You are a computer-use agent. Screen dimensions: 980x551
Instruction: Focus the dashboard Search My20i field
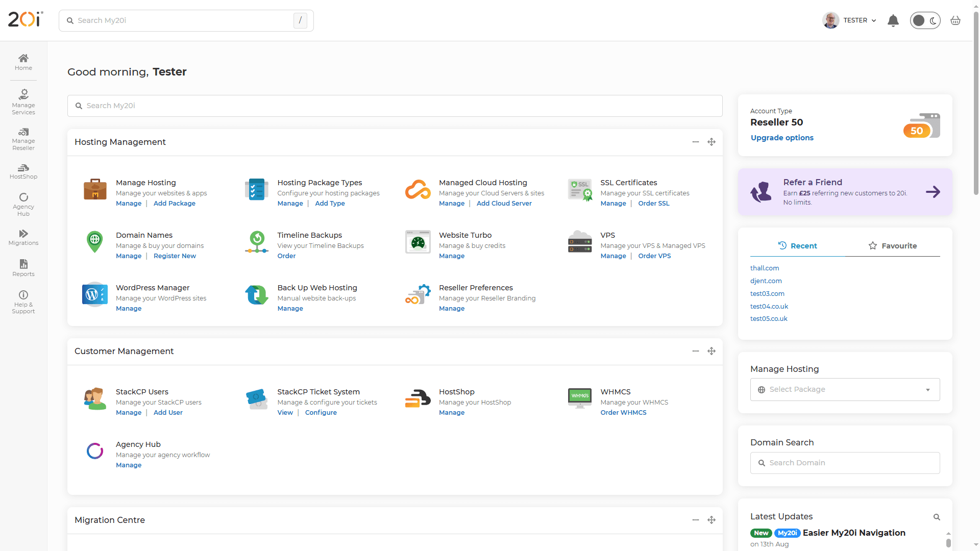395,106
